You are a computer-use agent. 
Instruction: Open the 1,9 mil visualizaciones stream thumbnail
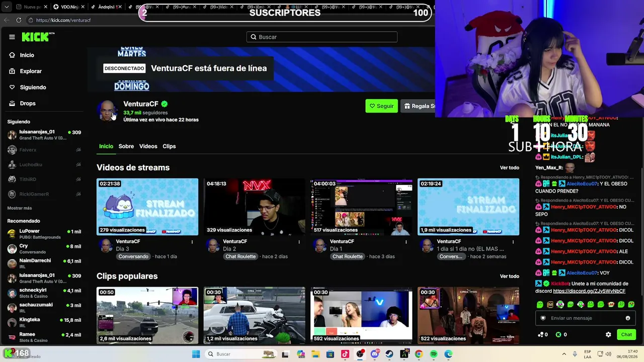pyautogui.click(x=468, y=207)
